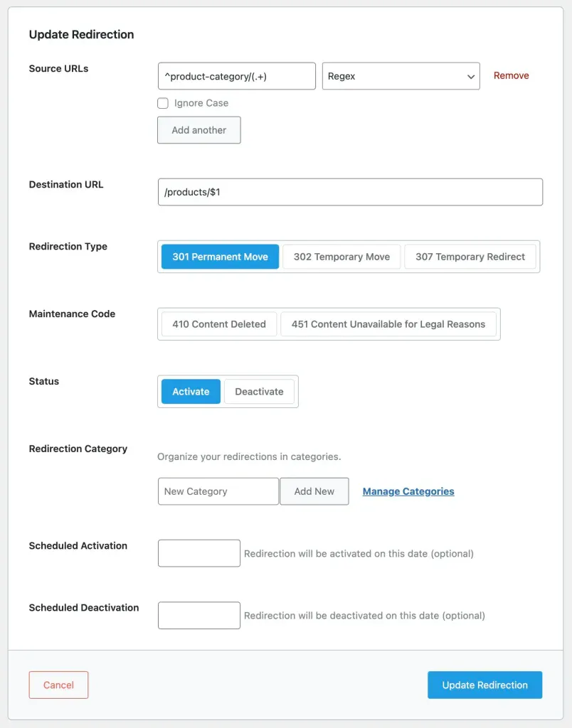Image resolution: width=572 pixels, height=728 pixels.
Task: Set status to Deactivate
Action: pyautogui.click(x=259, y=392)
